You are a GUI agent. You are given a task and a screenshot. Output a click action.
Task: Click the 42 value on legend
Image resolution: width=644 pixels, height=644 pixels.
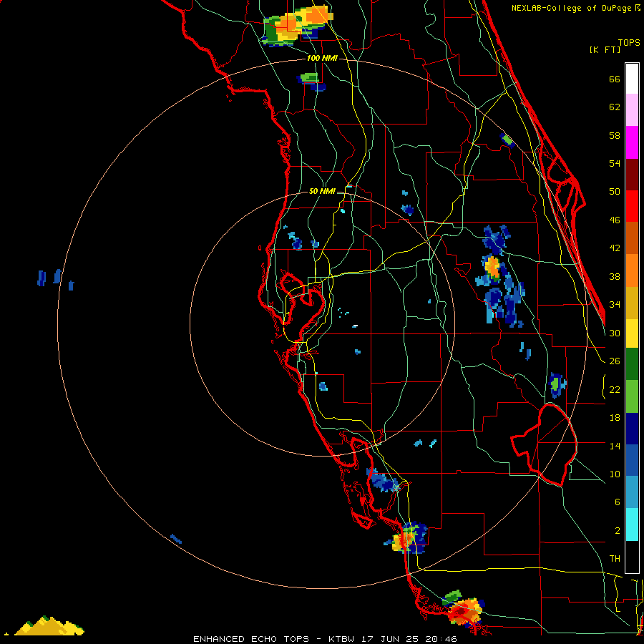coord(615,248)
